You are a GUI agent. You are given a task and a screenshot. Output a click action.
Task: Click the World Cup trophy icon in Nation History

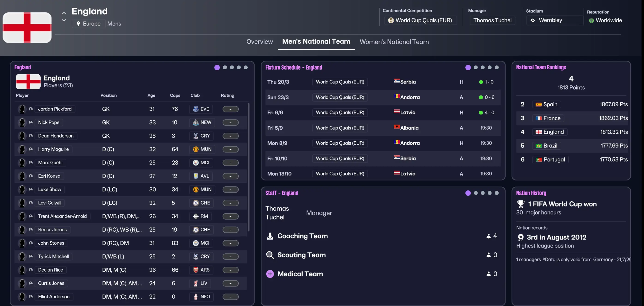point(521,204)
